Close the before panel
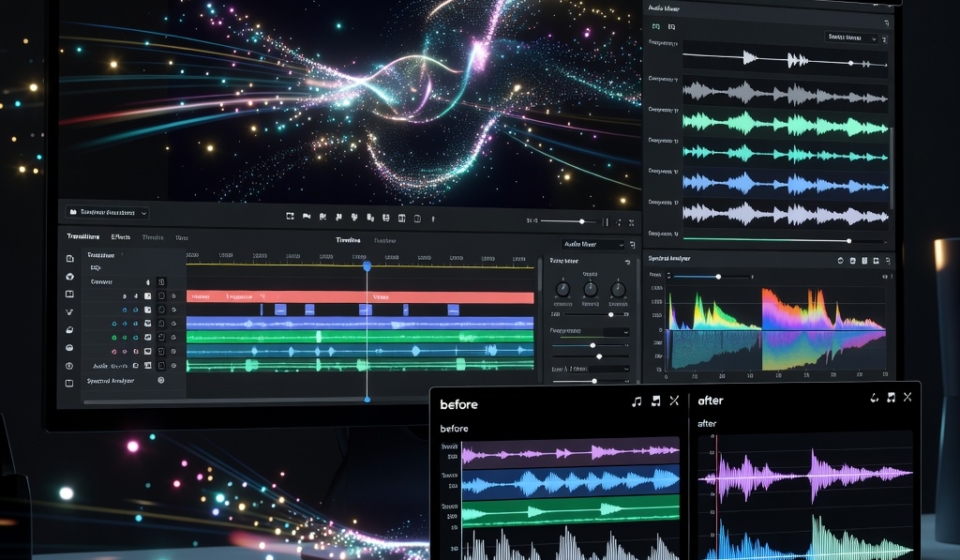The image size is (960, 560). click(674, 400)
